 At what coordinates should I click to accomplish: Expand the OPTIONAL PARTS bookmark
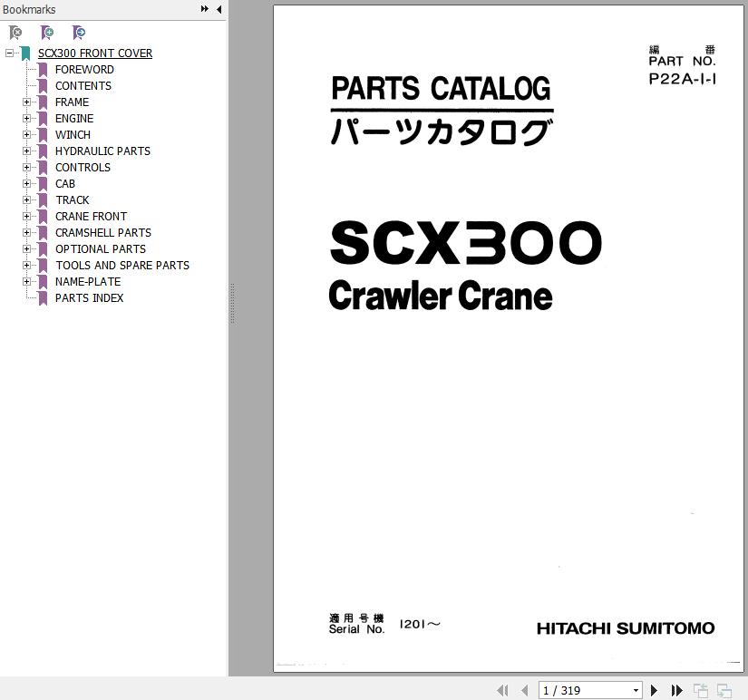click(x=26, y=249)
